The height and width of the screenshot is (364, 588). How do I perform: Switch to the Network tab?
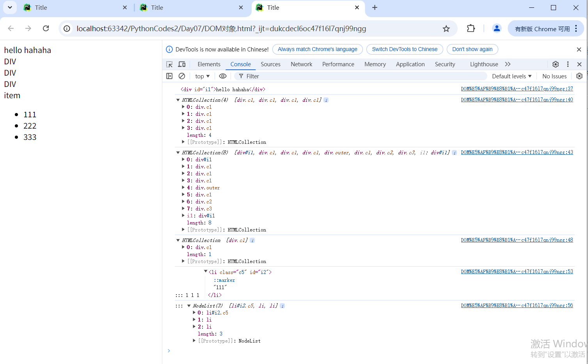301,64
